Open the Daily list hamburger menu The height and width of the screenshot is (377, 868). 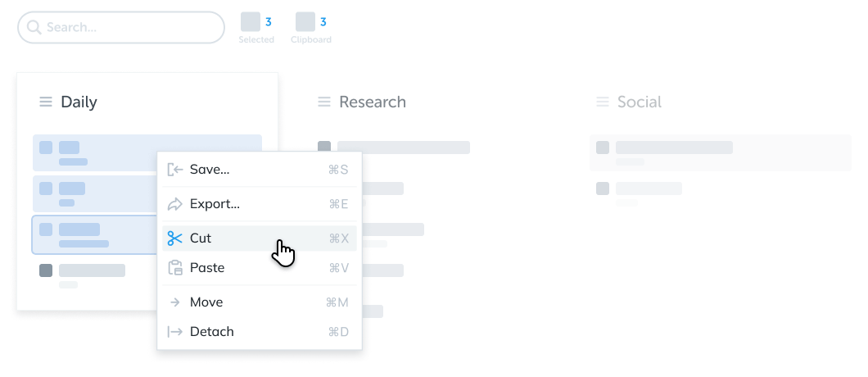pyautogui.click(x=46, y=102)
